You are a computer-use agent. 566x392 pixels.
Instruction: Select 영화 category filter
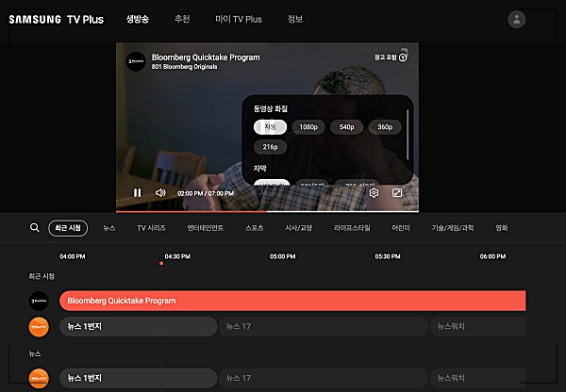pyautogui.click(x=502, y=228)
